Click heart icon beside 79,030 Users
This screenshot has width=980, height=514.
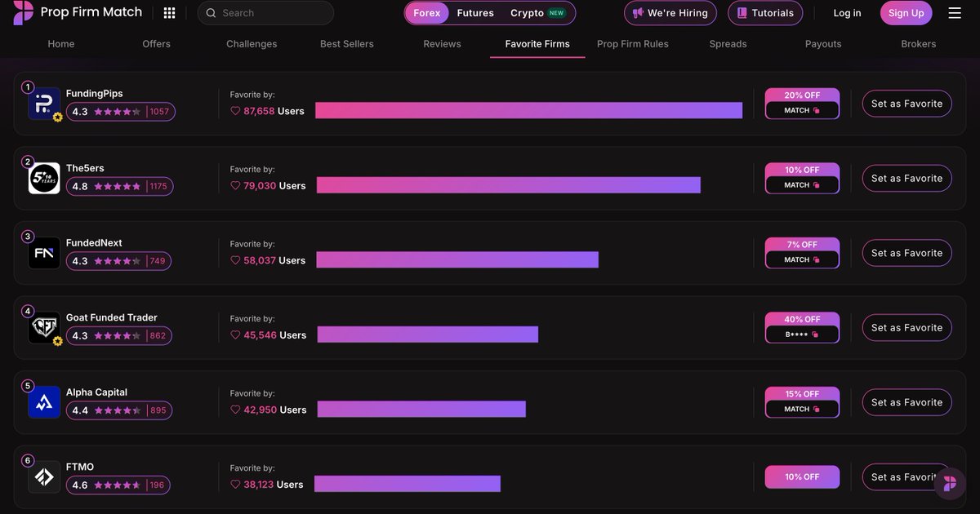click(x=235, y=186)
